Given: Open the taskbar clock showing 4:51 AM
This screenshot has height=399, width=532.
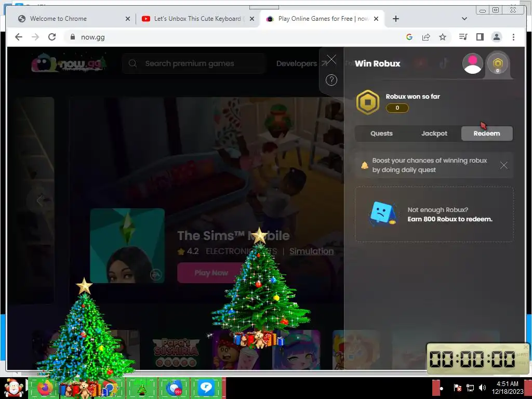Looking at the screenshot, I should pos(508,388).
